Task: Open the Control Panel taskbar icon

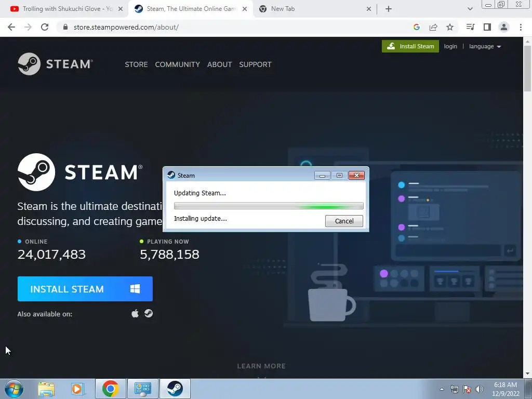Action: tap(142, 389)
